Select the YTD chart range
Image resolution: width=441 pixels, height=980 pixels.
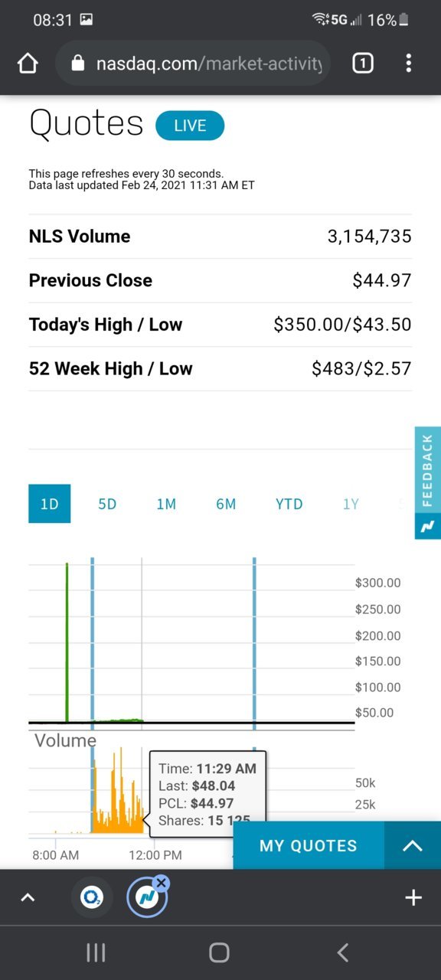[x=289, y=504]
